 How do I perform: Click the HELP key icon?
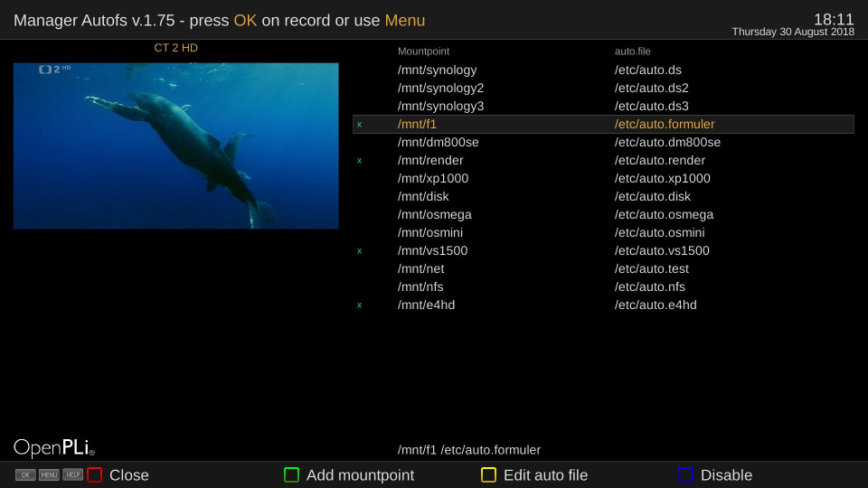(72, 474)
